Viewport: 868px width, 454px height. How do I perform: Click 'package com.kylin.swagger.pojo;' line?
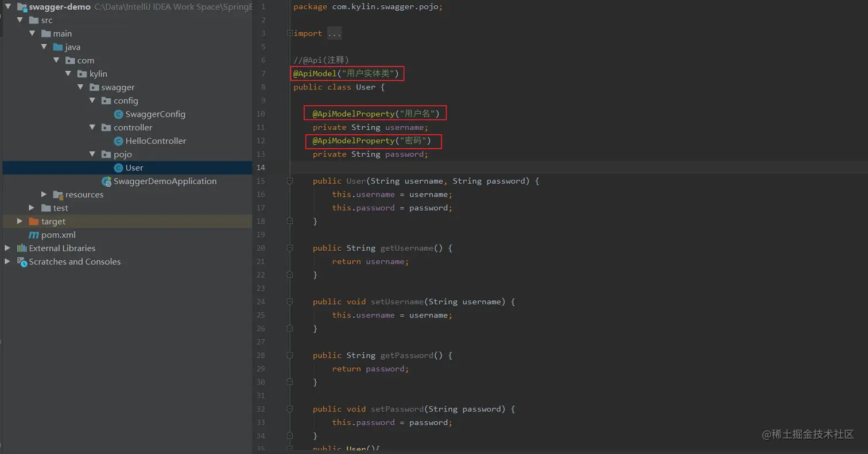[368, 7]
